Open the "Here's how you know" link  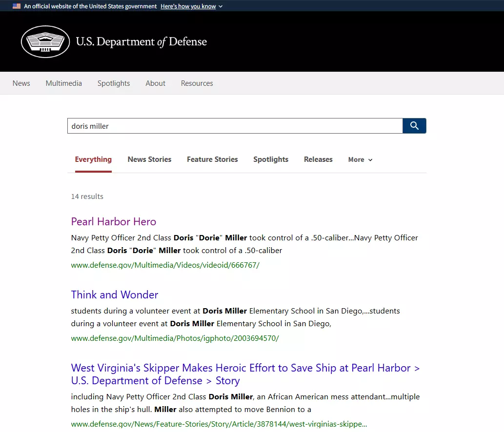pyautogui.click(x=188, y=6)
